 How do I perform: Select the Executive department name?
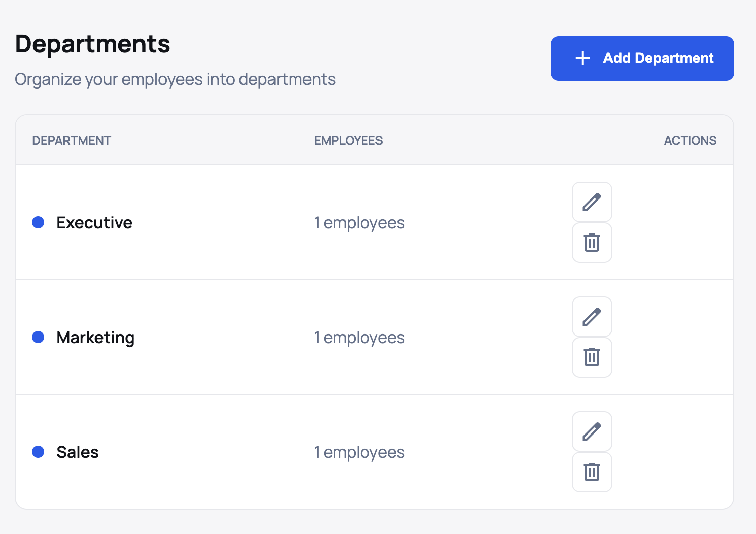point(94,222)
